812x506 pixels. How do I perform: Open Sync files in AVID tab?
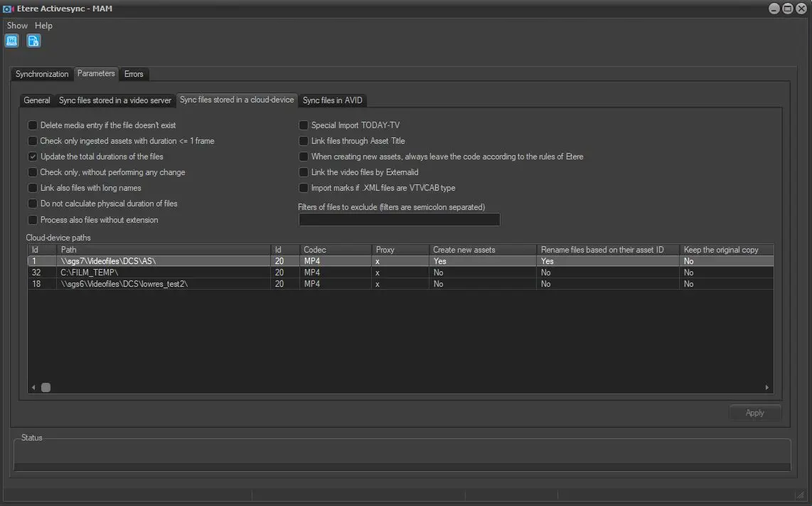(x=332, y=100)
